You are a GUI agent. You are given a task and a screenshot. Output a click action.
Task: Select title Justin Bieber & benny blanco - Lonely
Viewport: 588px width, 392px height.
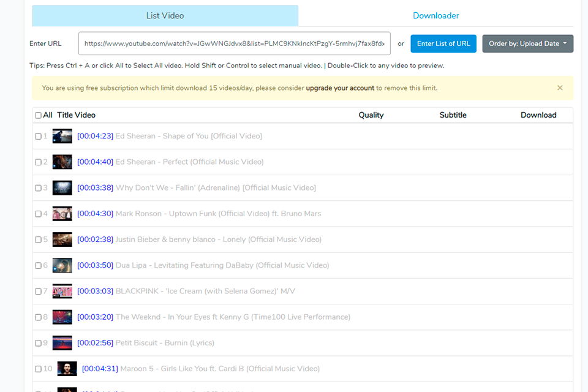218,239
